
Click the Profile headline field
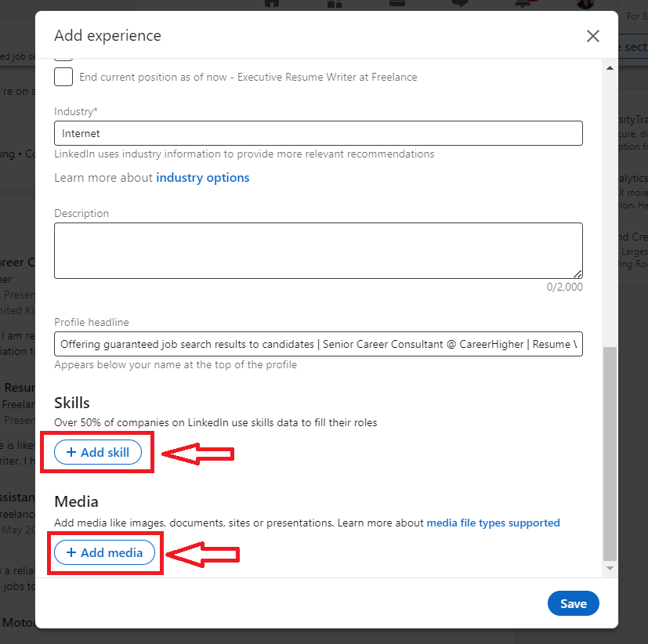coord(318,344)
